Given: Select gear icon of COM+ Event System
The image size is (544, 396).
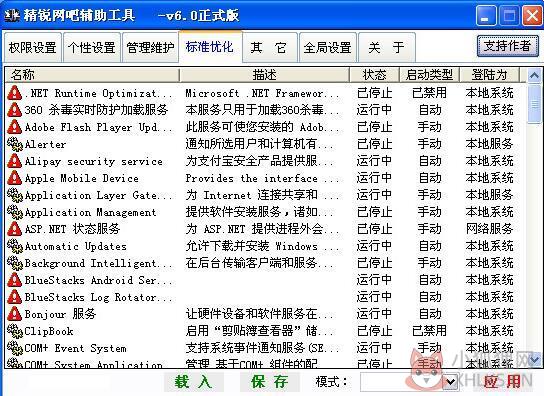Looking at the screenshot, I should click(15, 348).
